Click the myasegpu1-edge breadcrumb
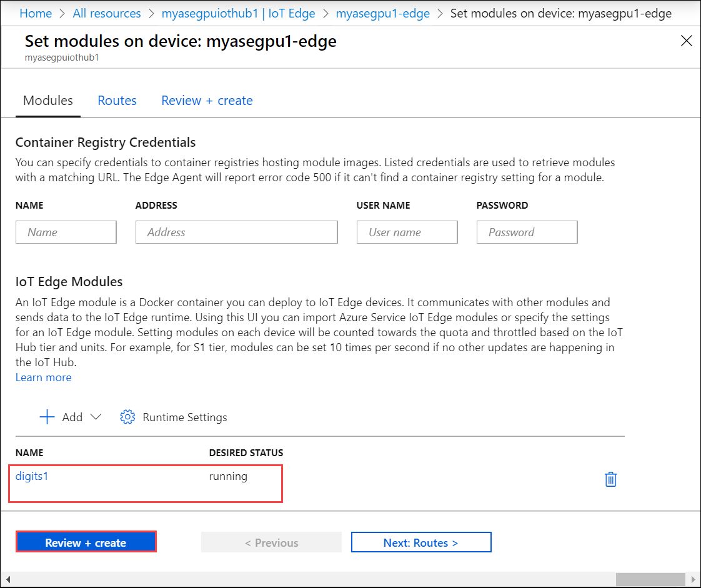The height and width of the screenshot is (588, 701). [383, 12]
